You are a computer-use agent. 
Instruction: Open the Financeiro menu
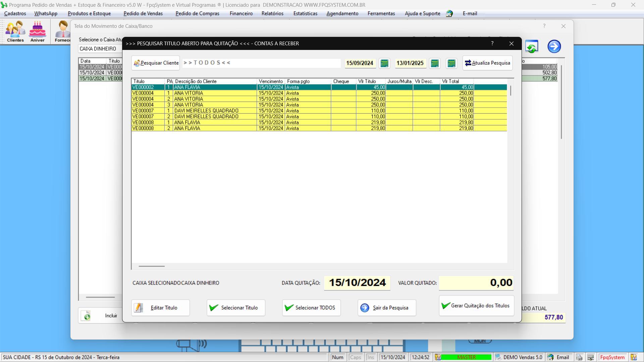[x=241, y=13]
